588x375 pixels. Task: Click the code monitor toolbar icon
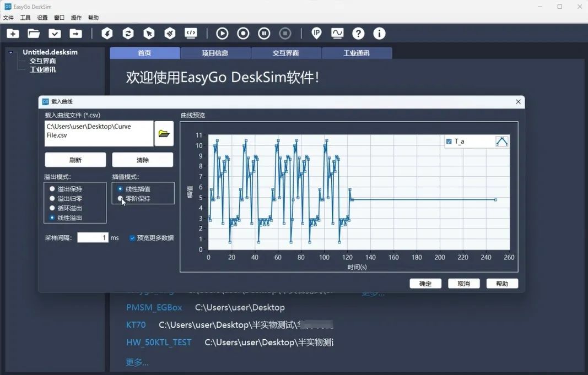pyautogui.click(x=191, y=34)
